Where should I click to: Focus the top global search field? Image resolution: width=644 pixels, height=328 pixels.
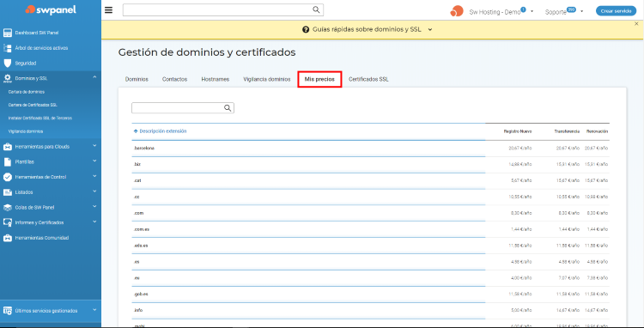[x=223, y=10]
